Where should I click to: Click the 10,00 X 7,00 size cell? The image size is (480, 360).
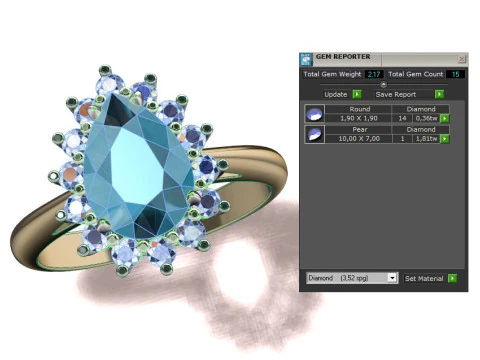pos(359,139)
